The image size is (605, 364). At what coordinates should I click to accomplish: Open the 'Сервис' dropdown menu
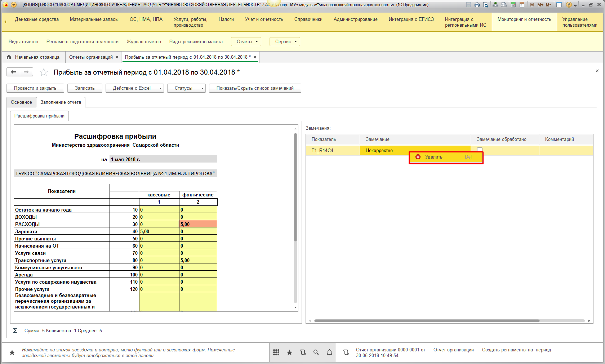pyautogui.click(x=285, y=42)
